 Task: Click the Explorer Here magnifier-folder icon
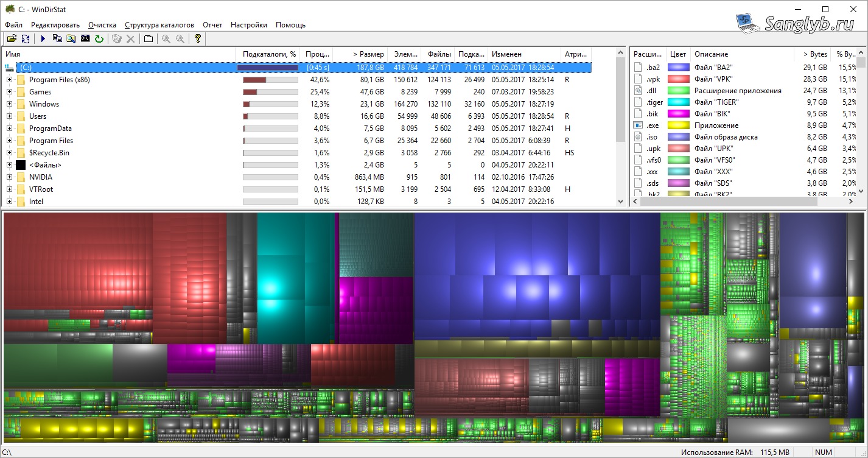71,39
